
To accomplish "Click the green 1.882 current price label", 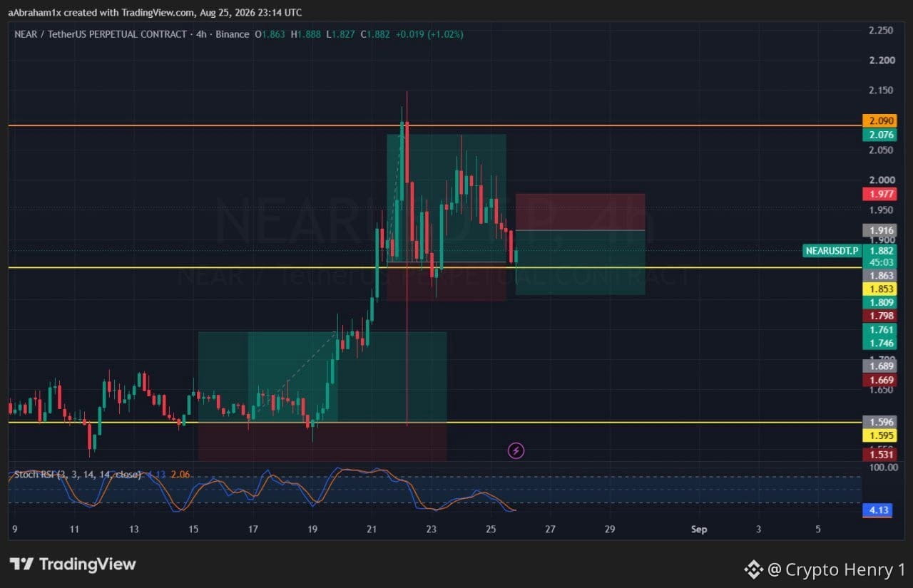I will coord(878,250).
